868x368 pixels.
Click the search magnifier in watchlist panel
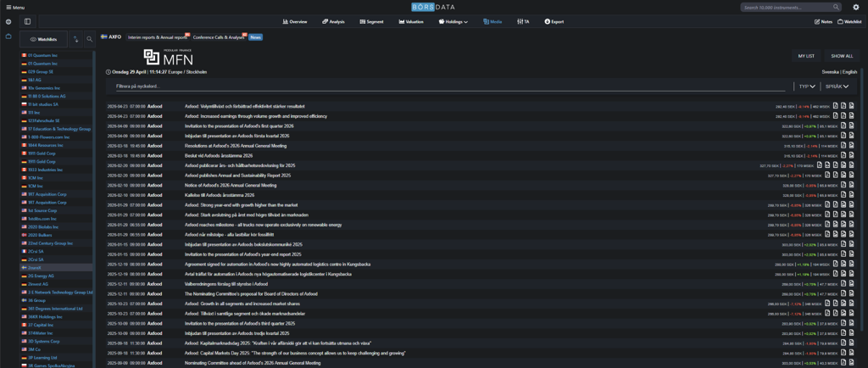click(x=89, y=39)
